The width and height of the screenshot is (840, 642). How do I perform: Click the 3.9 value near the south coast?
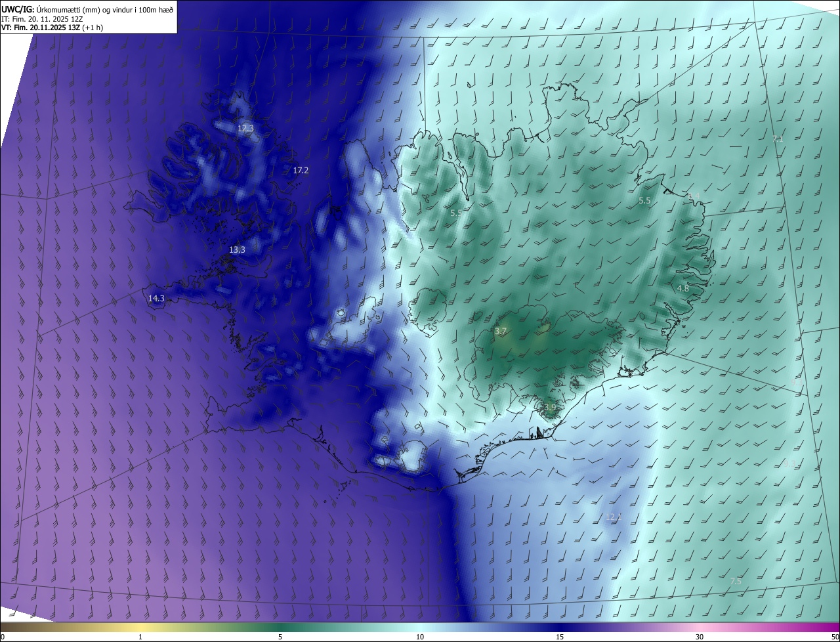point(550,408)
